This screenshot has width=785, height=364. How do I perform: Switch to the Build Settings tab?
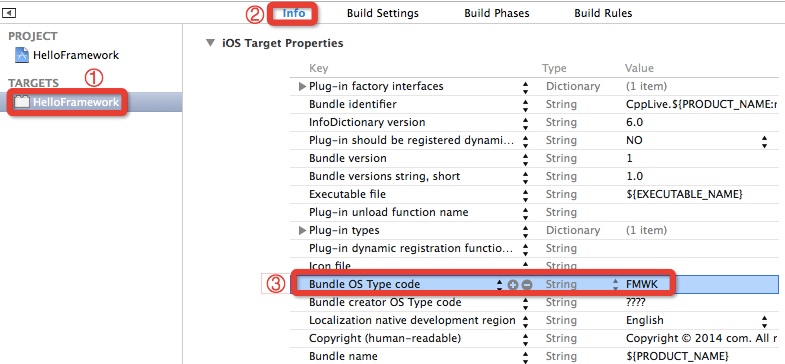[383, 13]
